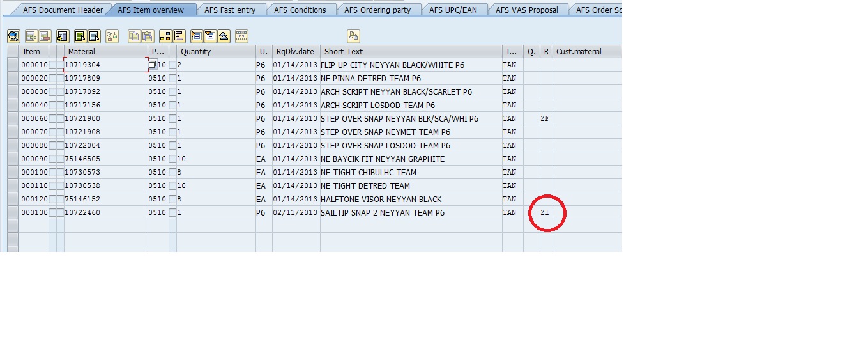Image resolution: width=868 pixels, height=353 pixels.
Task: Click the insert row icon with green plus
Action: [x=30, y=36]
